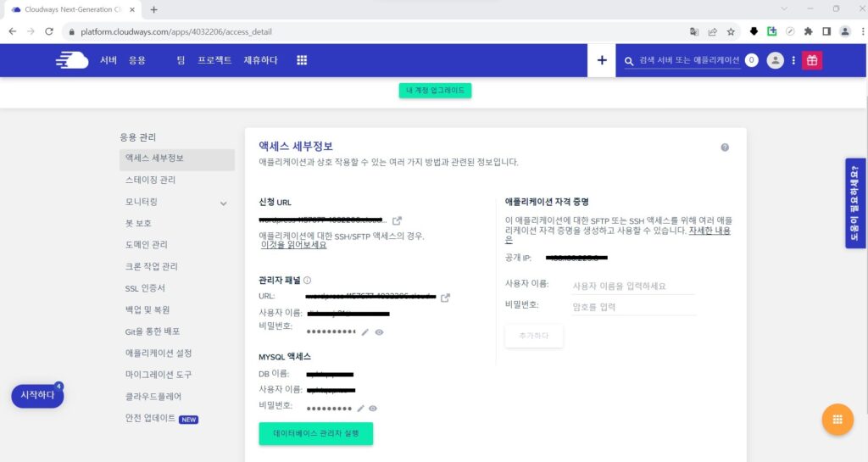The image size is (868, 462).
Task: Open application URL external link icon
Action: coord(397,220)
